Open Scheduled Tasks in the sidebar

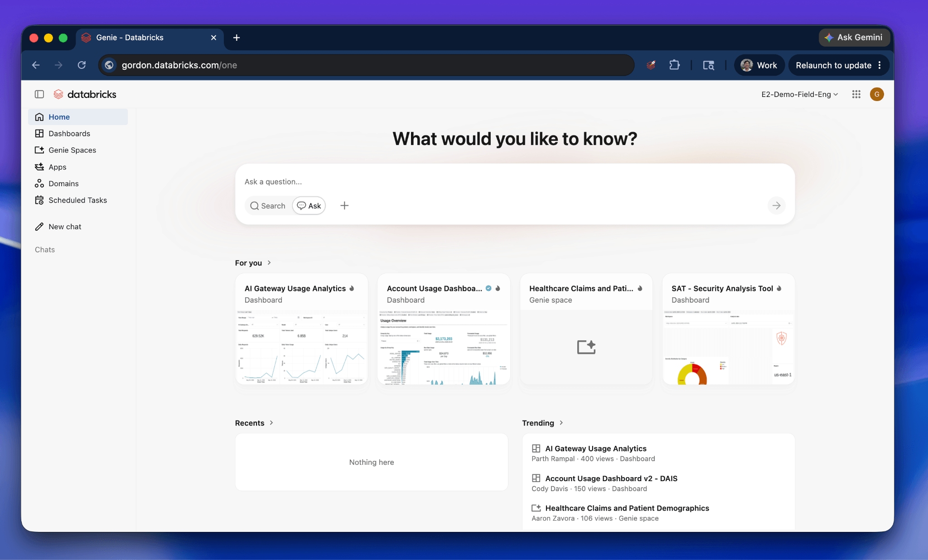pyautogui.click(x=78, y=200)
